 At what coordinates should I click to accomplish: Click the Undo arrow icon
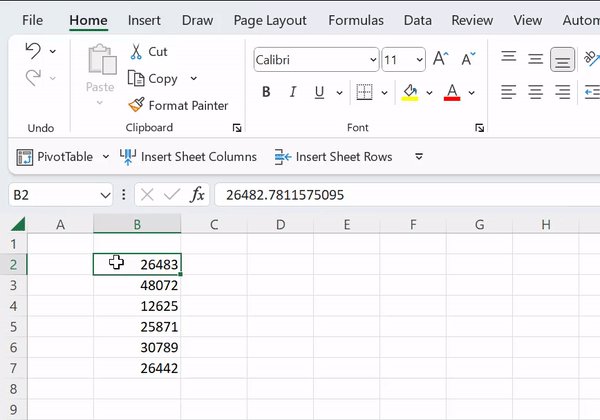(x=33, y=51)
